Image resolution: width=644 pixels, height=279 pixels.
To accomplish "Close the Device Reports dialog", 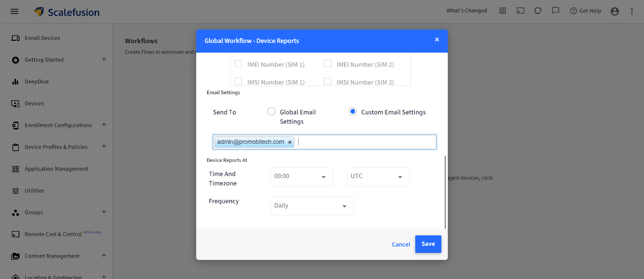I will tap(437, 39).
